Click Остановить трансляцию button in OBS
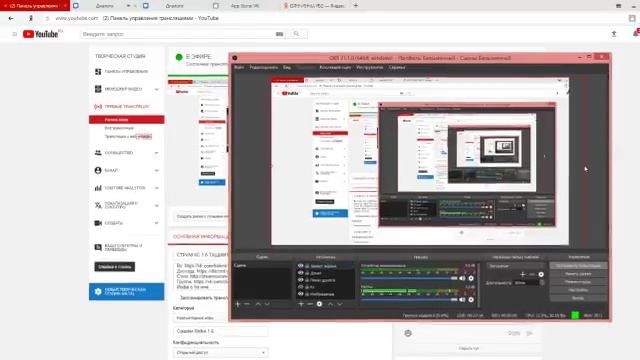640x360 pixels. pyautogui.click(x=578, y=266)
